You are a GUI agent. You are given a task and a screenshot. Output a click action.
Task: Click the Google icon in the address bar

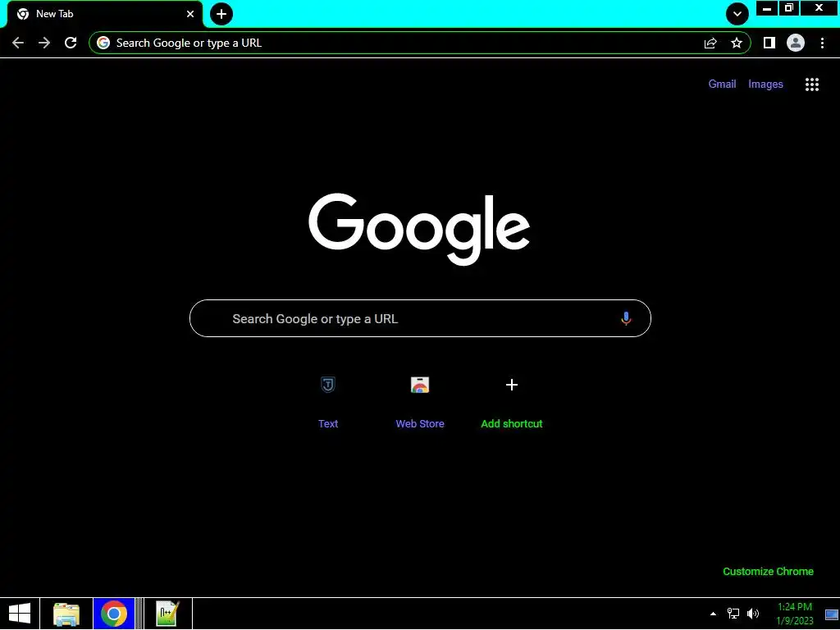[103, 43]
